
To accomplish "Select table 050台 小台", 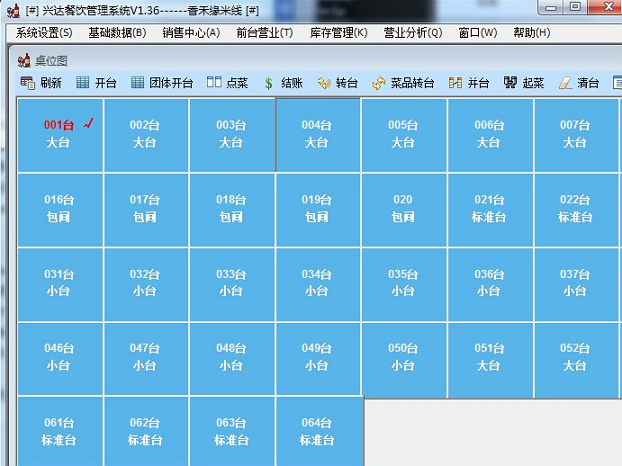I will (404, 359).
